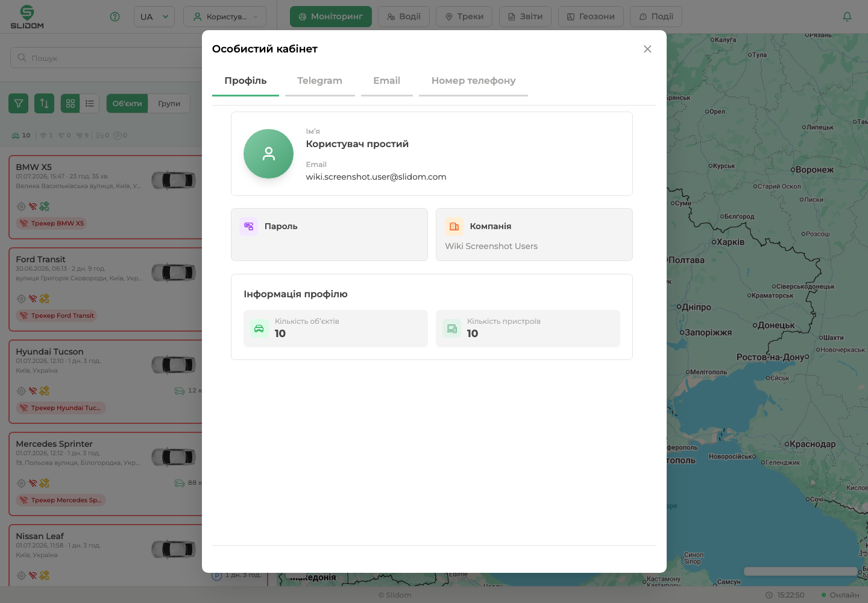This screenshot has width=868, height=603.
Task: Click the green car icon by Кількість об'єктів
Action: tap(259, 329)
